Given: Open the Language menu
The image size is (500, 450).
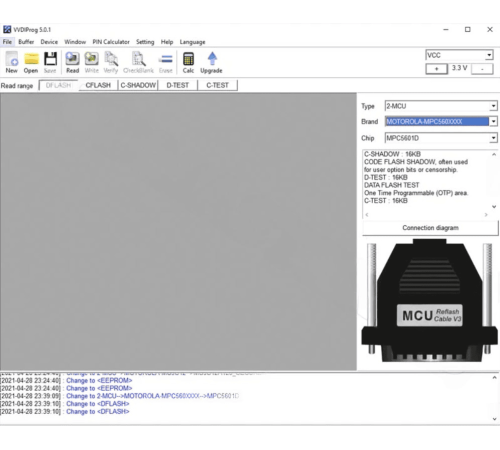Looking at the screenshot, I should coord(192,42).
